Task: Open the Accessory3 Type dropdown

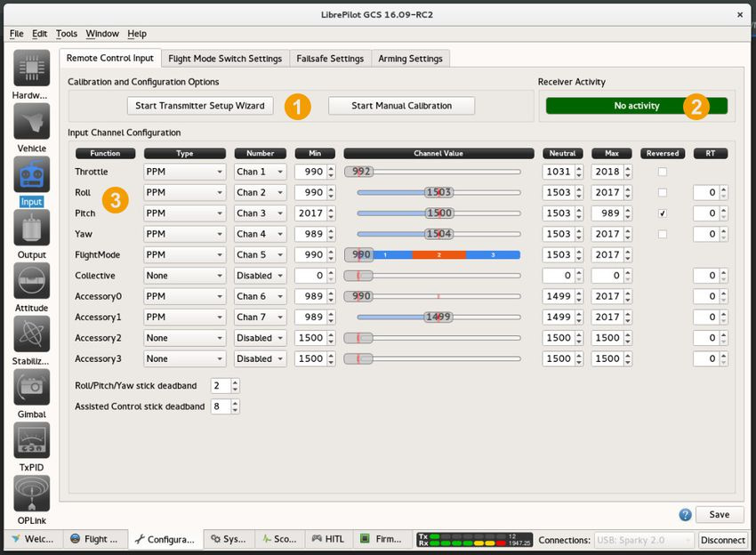Action: coord(185,358)
